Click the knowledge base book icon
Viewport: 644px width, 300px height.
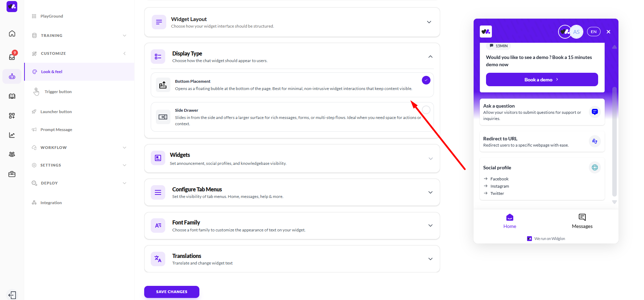pyautogui.click(x=12, y=96)
